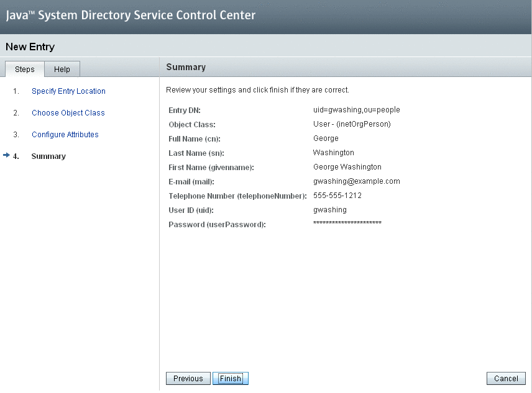Click the telephone number 555-555-1212
This screenshot has height=393, width=532.
(x=337, y=196)
